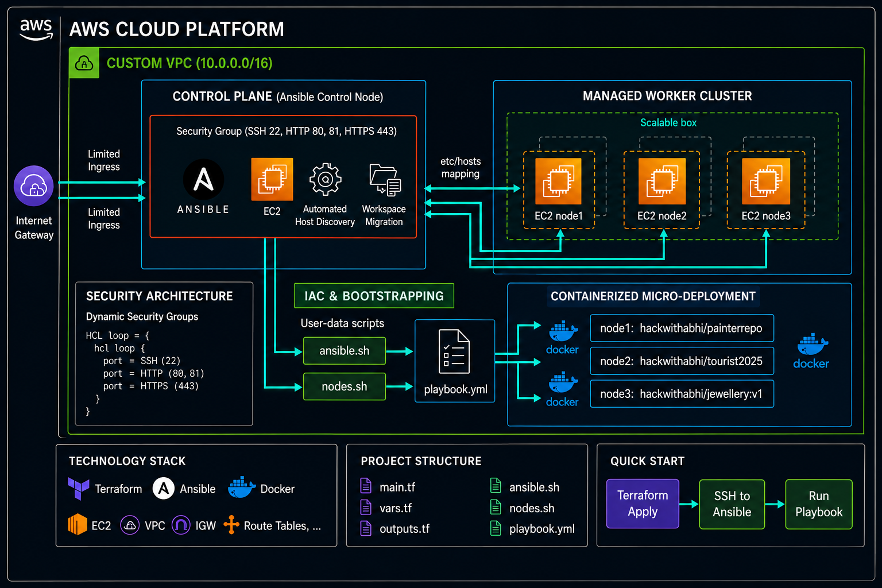The width and height of the screenshot is (882, 588).
Task: Click the nodes.sh file icon in Project Structure
Action: pos(496,507)
